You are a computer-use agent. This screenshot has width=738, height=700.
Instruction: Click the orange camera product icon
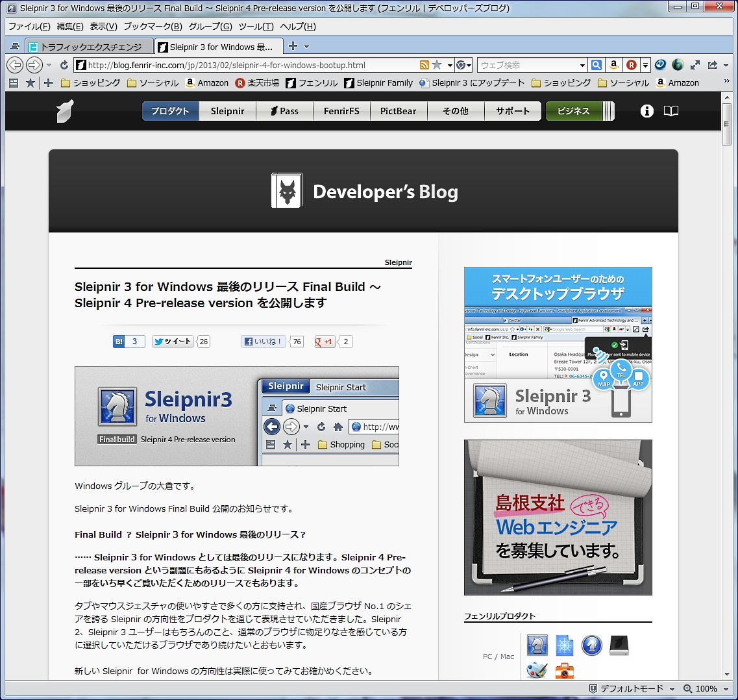(564, 670)
